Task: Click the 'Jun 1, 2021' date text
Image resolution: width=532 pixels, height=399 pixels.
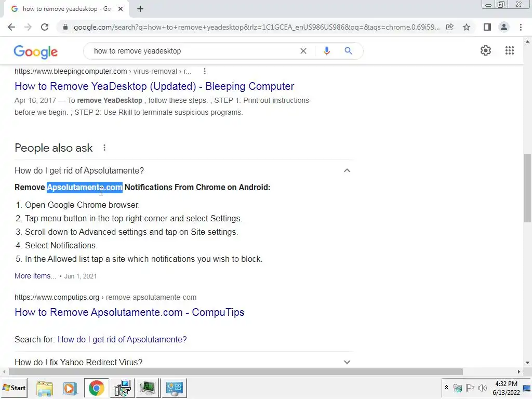Action: [81, 276]
